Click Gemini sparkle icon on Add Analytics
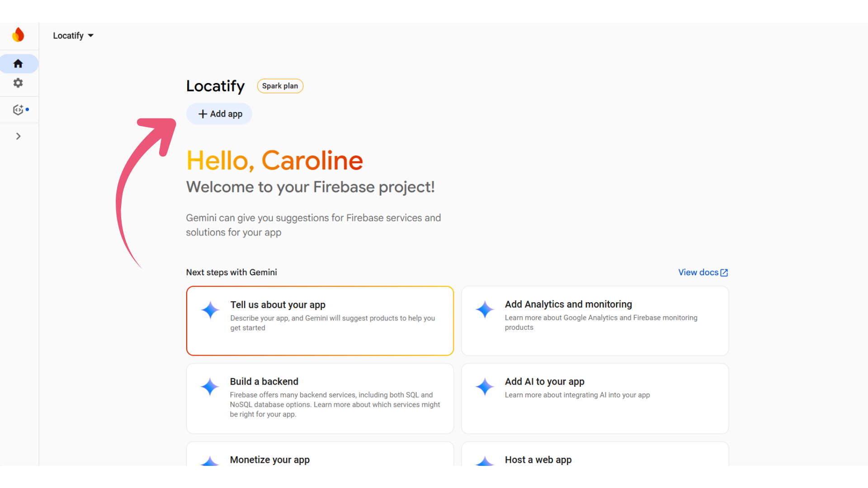The image size is (868, 488). click(x=485, y=310)
